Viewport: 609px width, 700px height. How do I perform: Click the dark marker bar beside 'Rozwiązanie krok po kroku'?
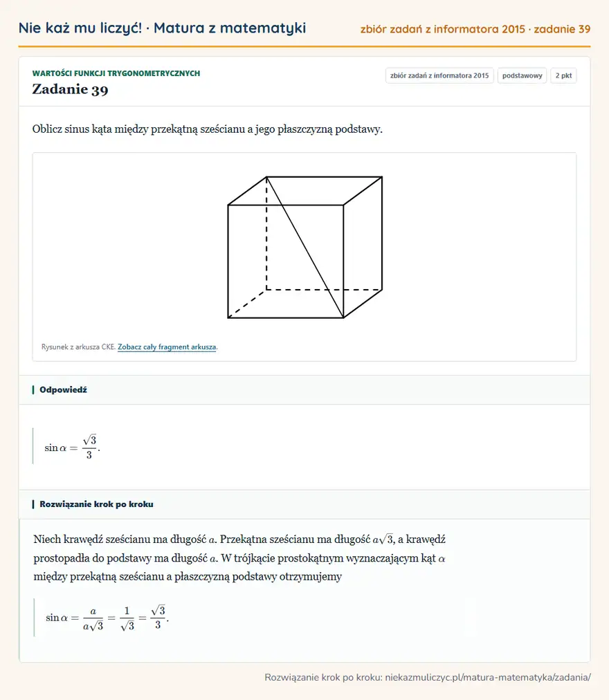pyautogui.click(x=33, y=504)
